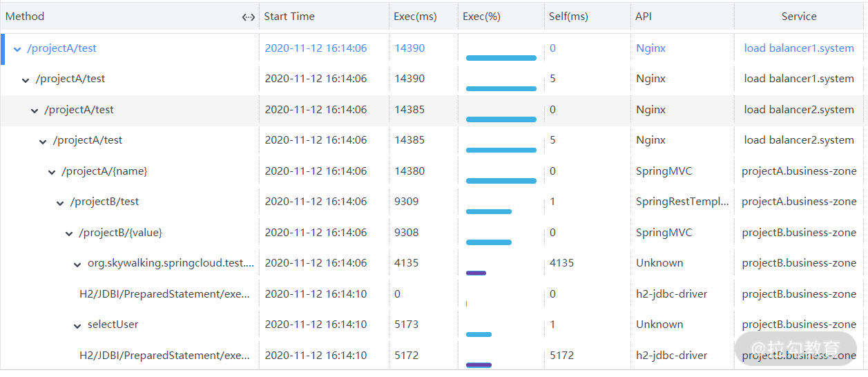Click the Exec(%) bar in /projectB/test row
This screenshot has width=868, height=377.
tap(489, 212)
